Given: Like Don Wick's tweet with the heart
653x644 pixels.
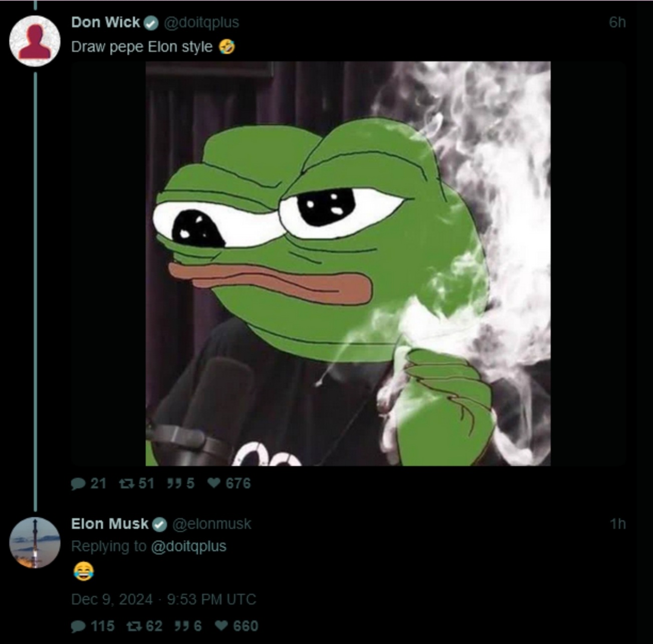Looking at the screenshot, I should click(214, 483).
